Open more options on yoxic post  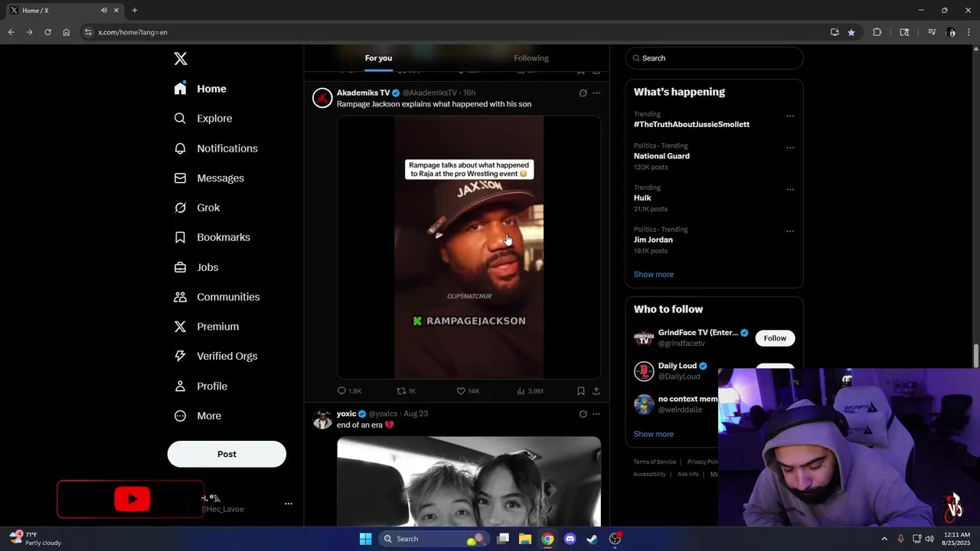click(596, 414)
